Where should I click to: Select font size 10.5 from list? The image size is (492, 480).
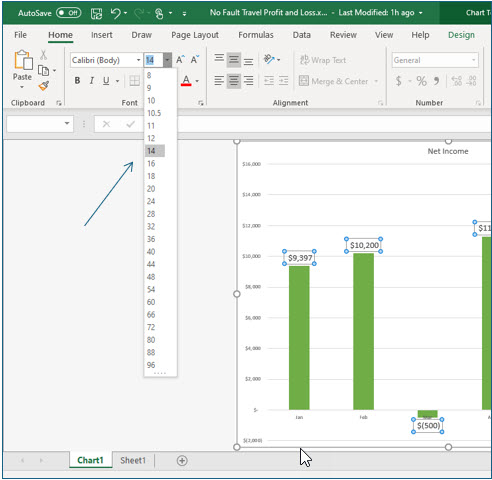(x=155, y=113)
